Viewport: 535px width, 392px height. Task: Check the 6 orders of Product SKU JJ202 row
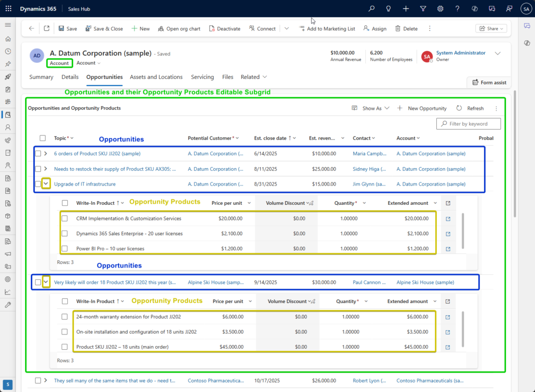38,154
